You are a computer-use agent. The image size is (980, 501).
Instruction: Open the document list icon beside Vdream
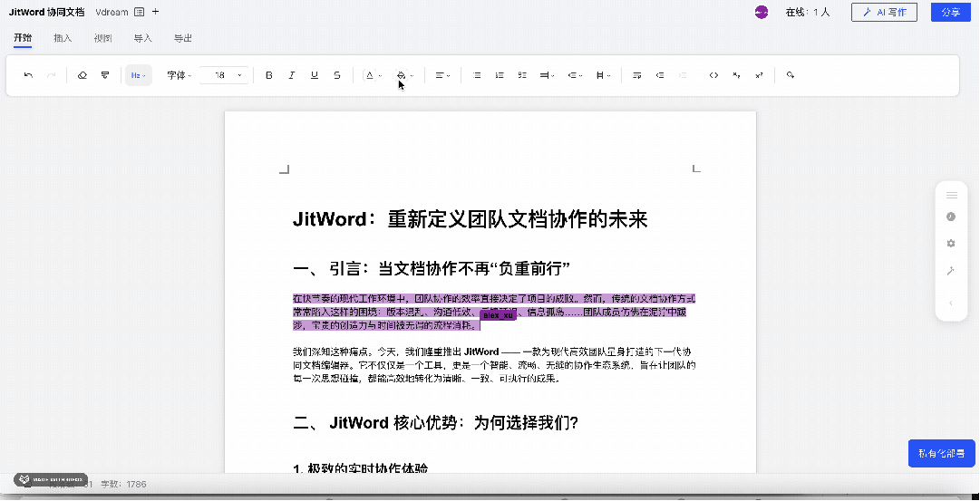140,12
